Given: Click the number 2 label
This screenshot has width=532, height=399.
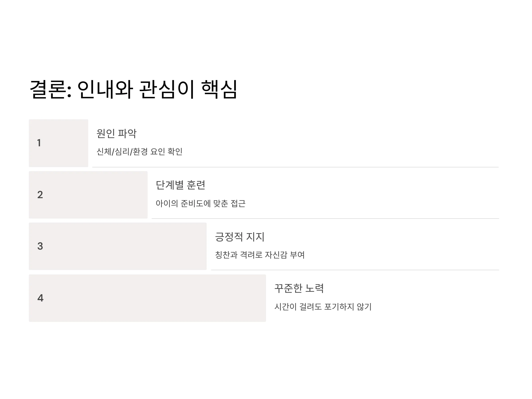Looking at the screenshot, I should point(40,195).
